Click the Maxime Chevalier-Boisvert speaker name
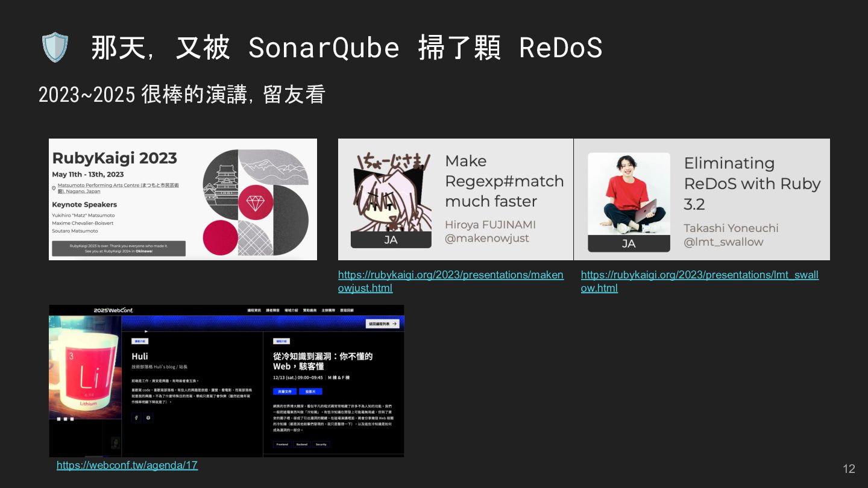Screen dimensions: 868x488 coord(83,223)
